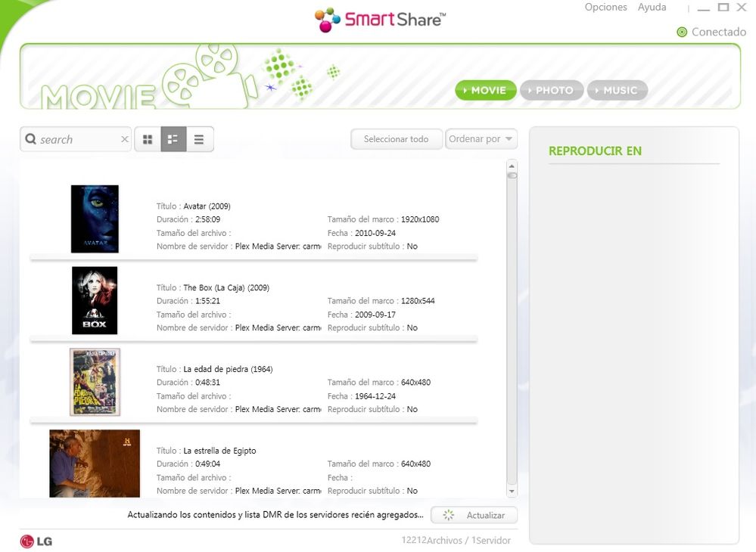Click the refresh spinner icon
This screenshot has height=552, width=756.
click(449, 515)
